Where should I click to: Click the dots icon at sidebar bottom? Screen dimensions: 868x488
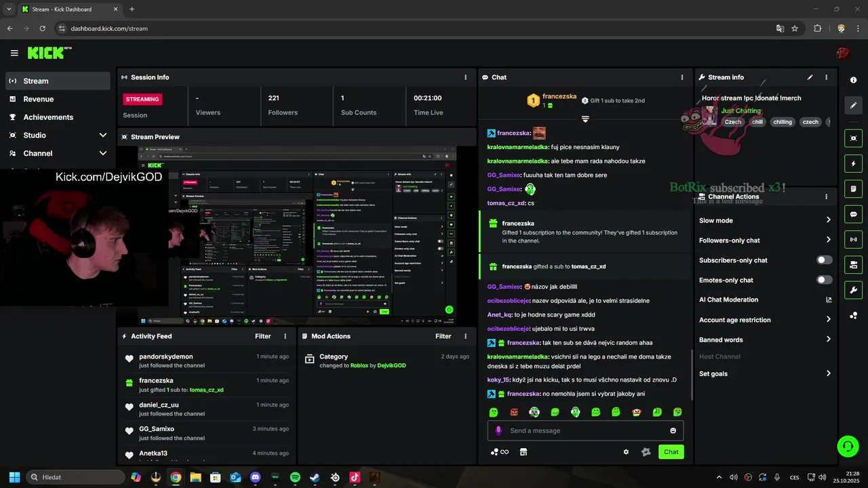pyautogui.click(x=853, y=316)
